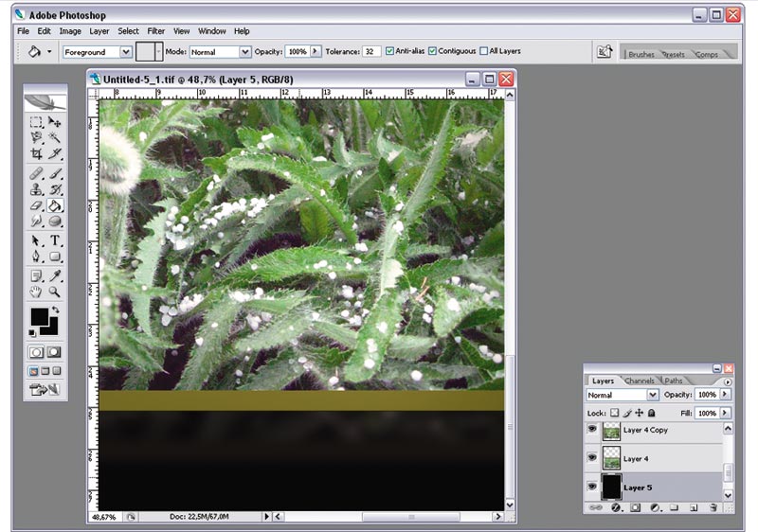
Task: Select the Zoom magnifier tool
Action: (x=55, y=292)
